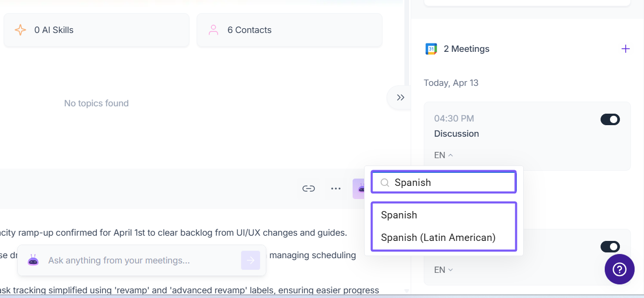The height and width of the screenshot is (298, 644).
Task: Click the Google Calendar icon beside Meetings
Action: click(x=431, y=49)
